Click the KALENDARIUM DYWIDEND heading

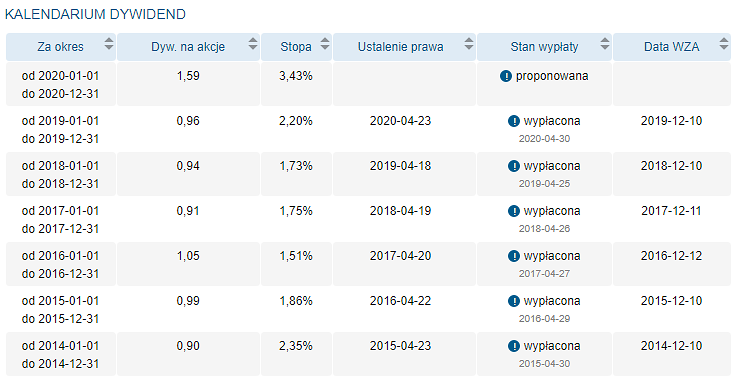point(95,14)
